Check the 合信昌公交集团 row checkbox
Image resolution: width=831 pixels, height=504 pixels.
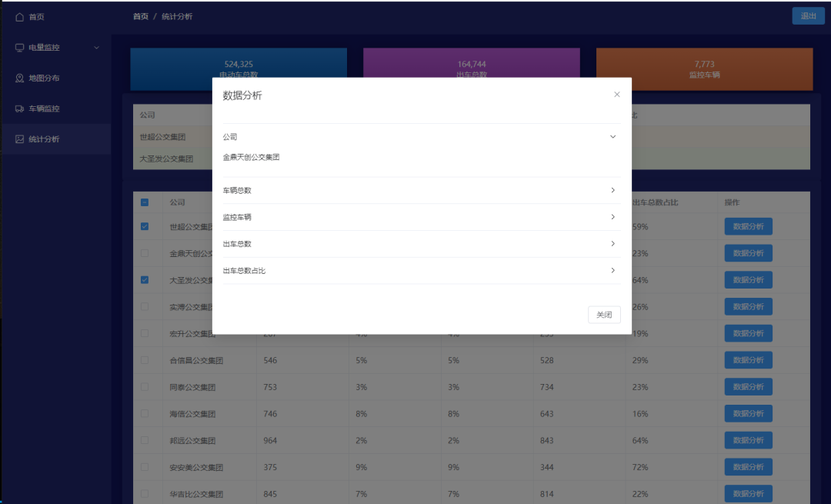[x=145, y=360]
